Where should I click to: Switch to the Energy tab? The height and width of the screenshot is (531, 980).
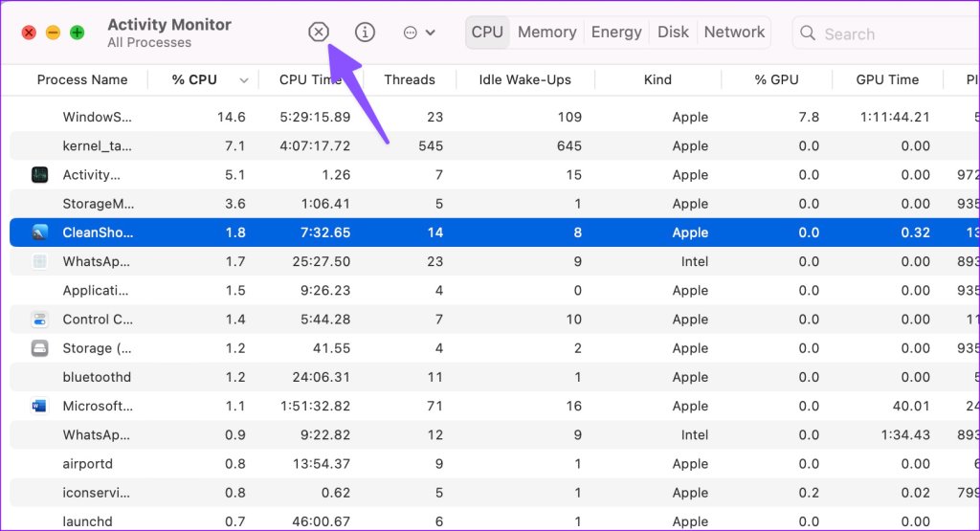(616, 32)
